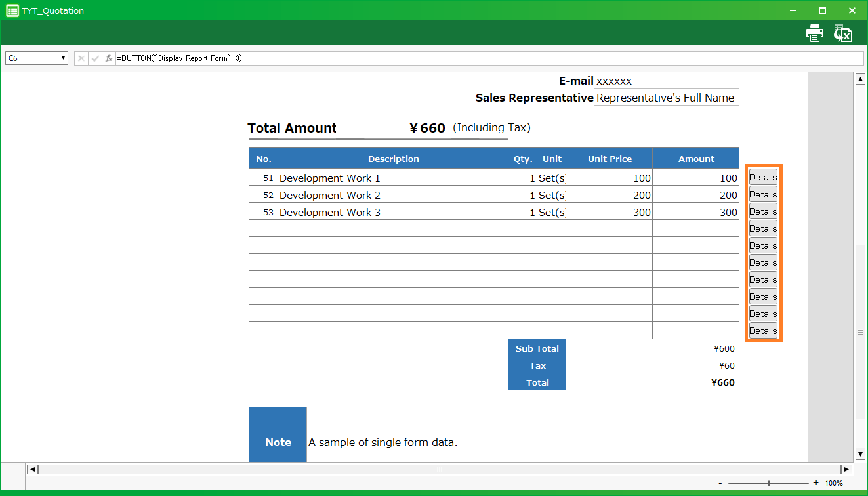This screenshot has height=496, width=868.
Task: Click the zoom in plus icon
Action: point(816,483)
